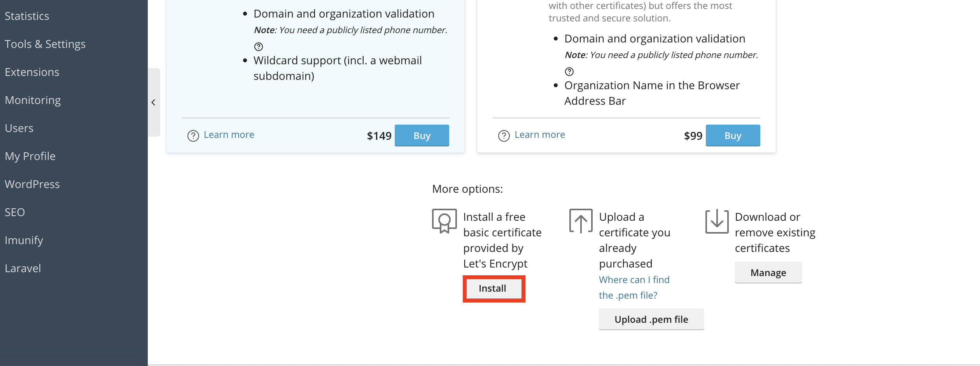Screen dimensions: 980x366
Task: Open 'Where can I find the .pem file?' link
Action: (x=634, y=287)
